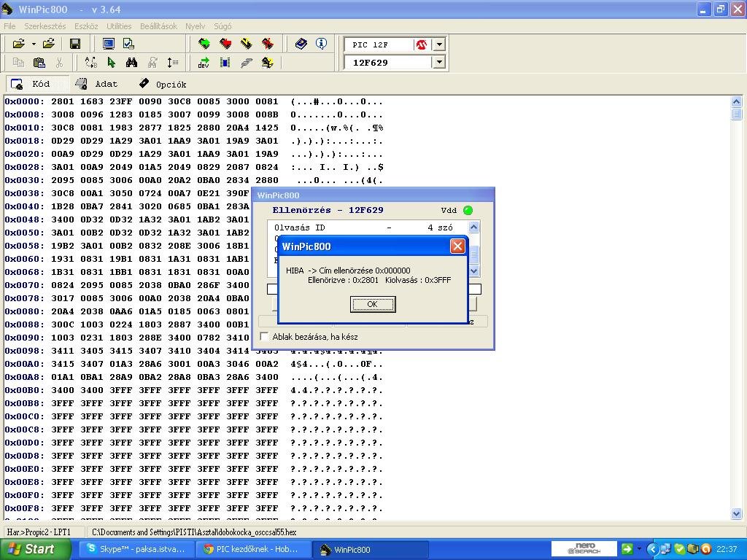Expand the open file recent arrow

(x=34, y=44)
